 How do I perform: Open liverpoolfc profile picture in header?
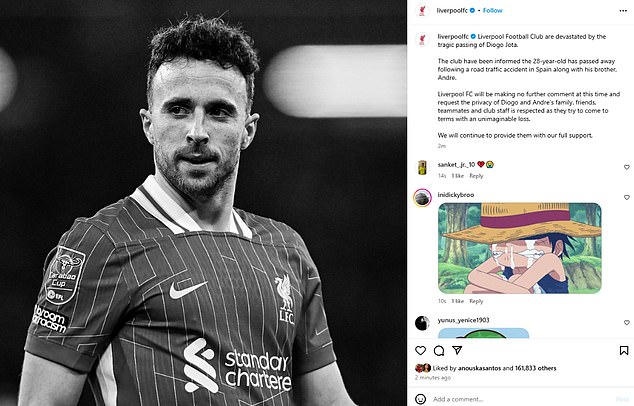[x=422, y=11]
